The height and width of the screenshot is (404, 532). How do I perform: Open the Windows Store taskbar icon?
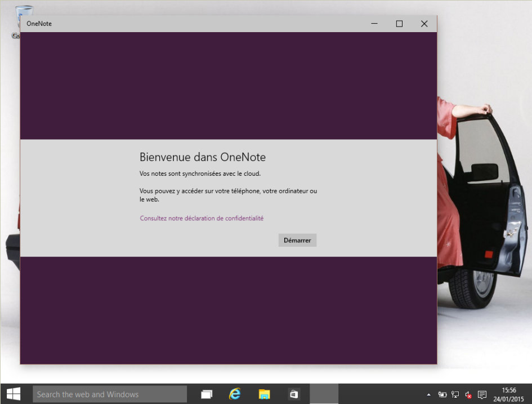click(293, 394)
